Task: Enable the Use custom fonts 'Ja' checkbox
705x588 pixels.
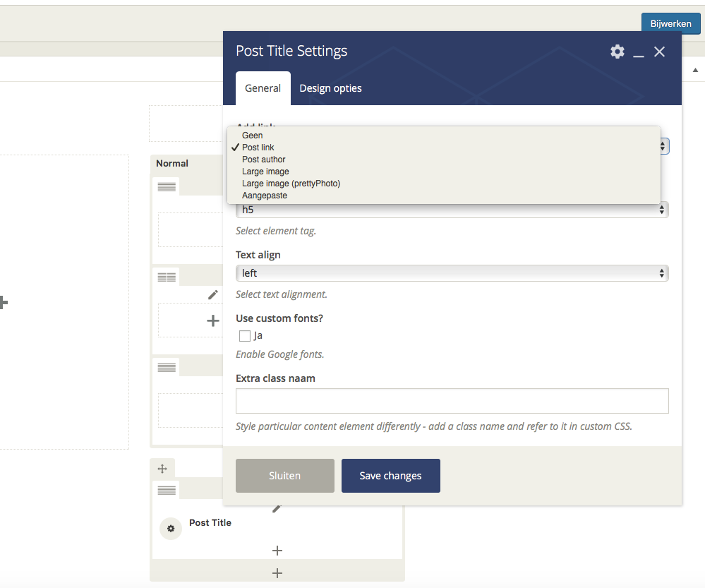Action: click(245, 336)
